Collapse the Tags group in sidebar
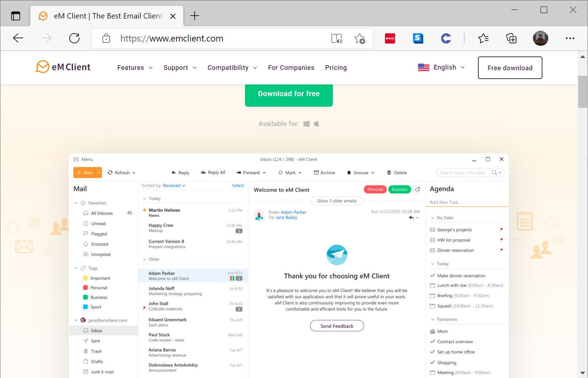The width and height of the screenshot is (588, 378). pyautogui.click(x=76, y=268)
